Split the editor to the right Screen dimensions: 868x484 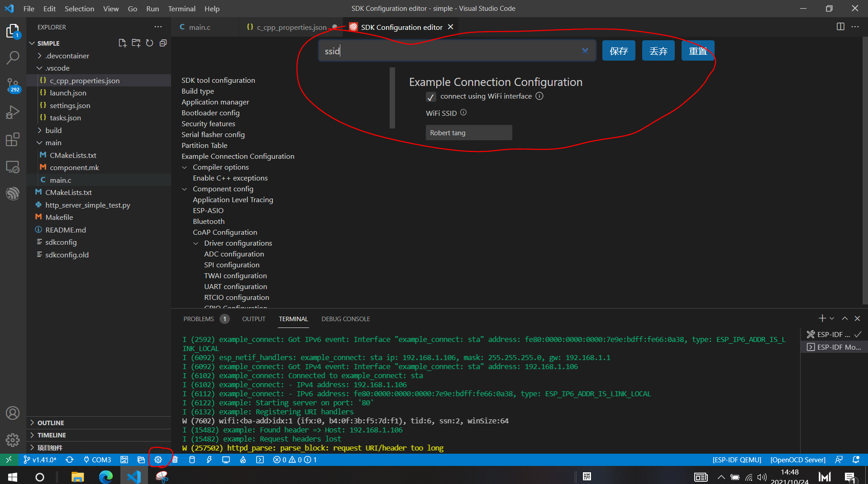click(840, 27)
